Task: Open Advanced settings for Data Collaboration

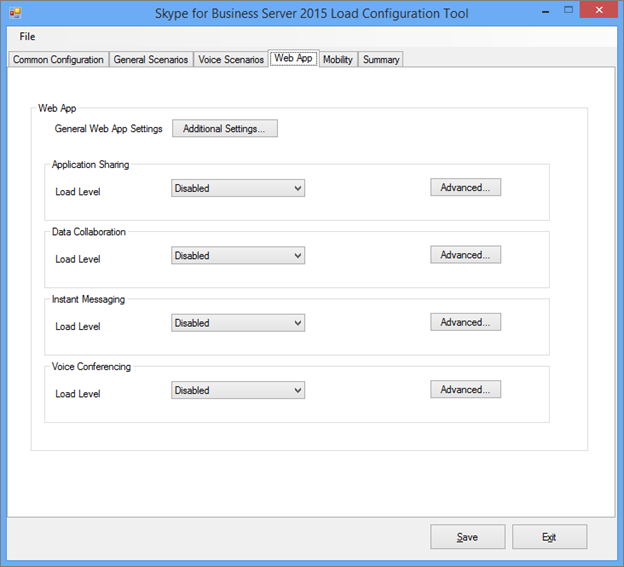Action: tap(466, 255)
